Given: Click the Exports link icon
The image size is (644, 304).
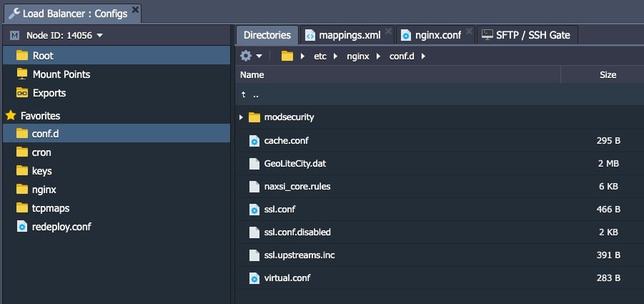Looking at the screenshot, I should pos(22,93).
